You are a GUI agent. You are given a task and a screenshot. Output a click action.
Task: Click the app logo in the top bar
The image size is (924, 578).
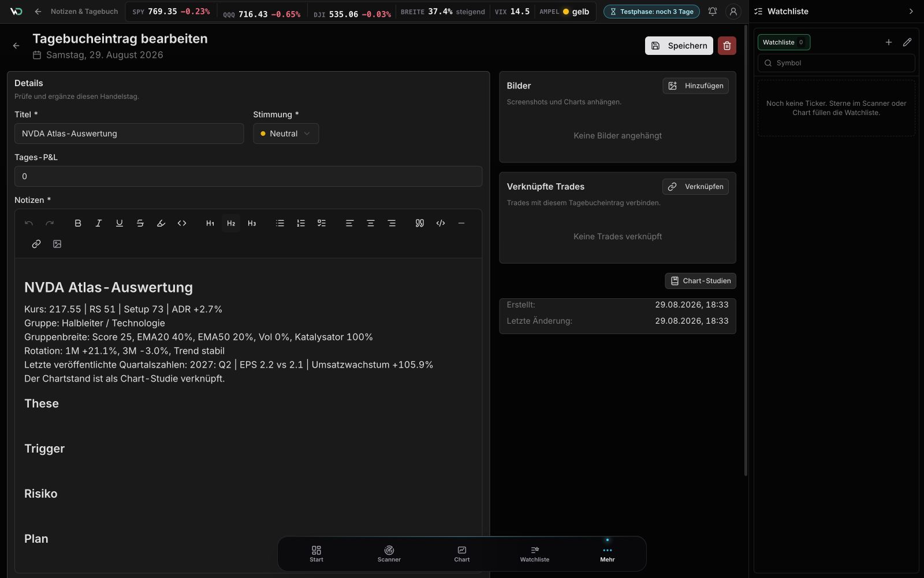coord(16,12)
